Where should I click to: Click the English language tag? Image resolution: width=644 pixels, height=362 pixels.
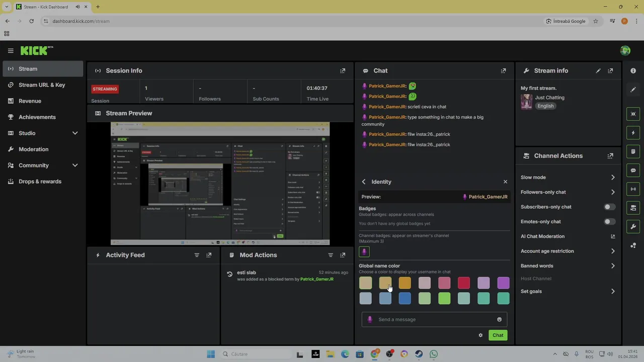click(545, 106)
